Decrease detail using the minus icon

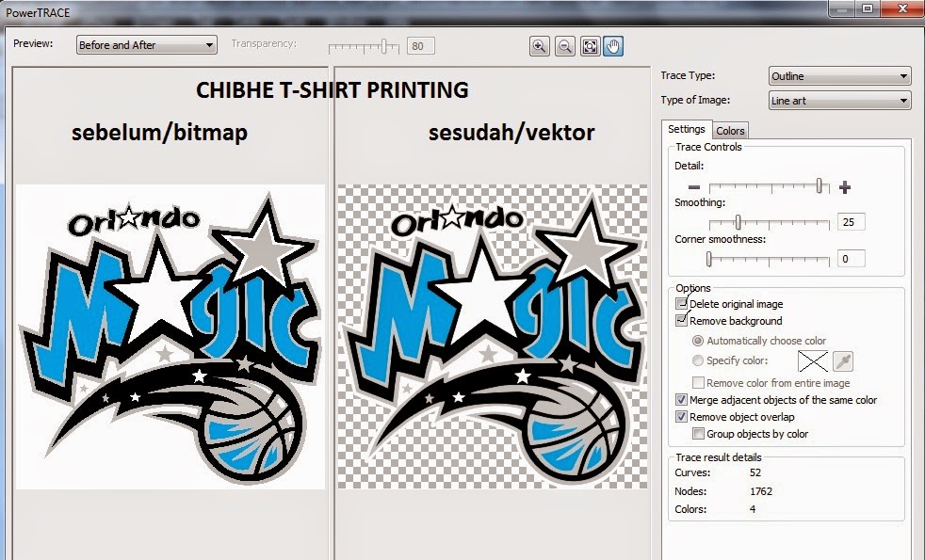point(693,187)
